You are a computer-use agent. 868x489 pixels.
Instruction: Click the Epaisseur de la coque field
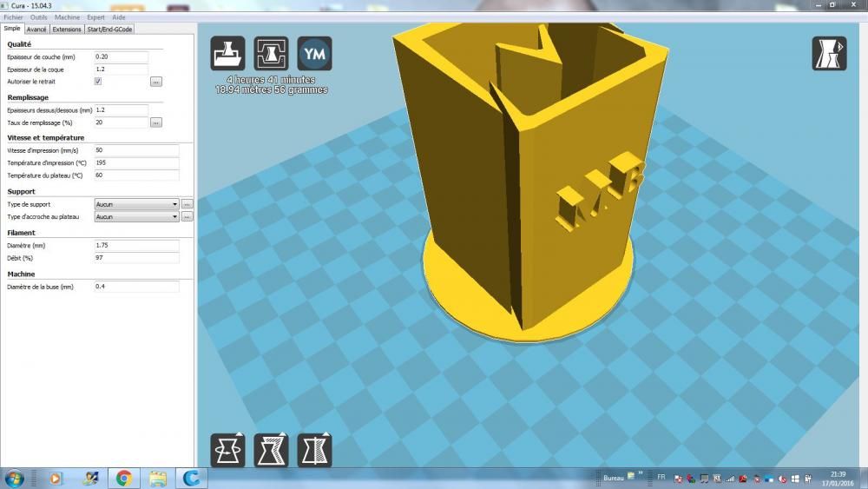(x=122, y=69)
